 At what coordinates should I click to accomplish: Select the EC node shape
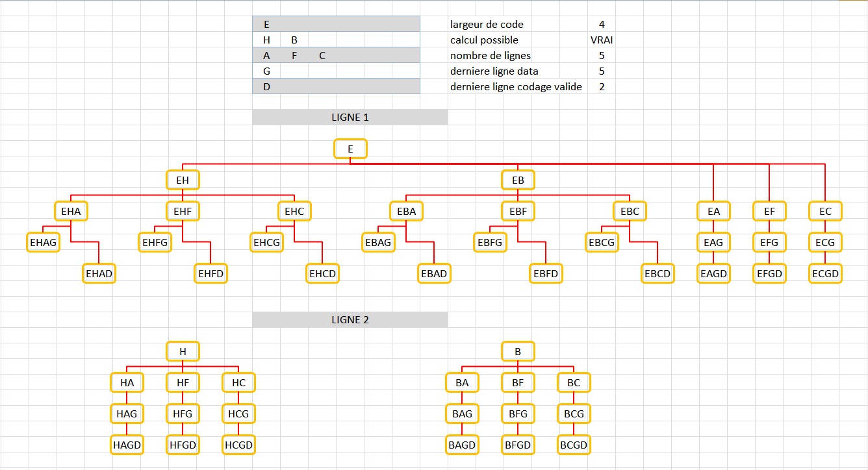coord(825,211)
